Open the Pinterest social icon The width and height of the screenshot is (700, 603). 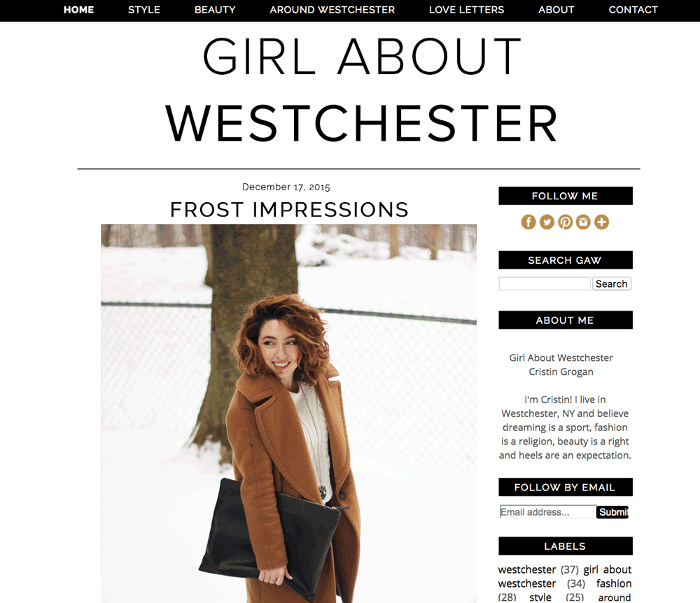point(565,222)
